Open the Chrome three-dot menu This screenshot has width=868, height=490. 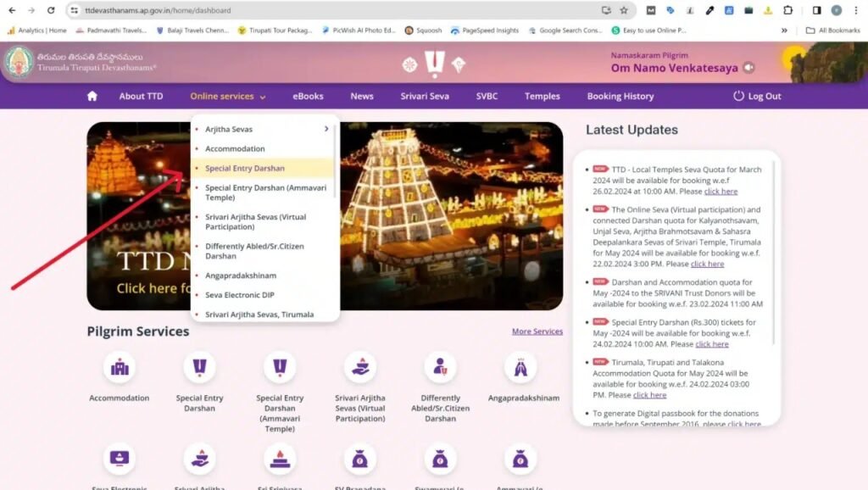(x=856, y=10)
